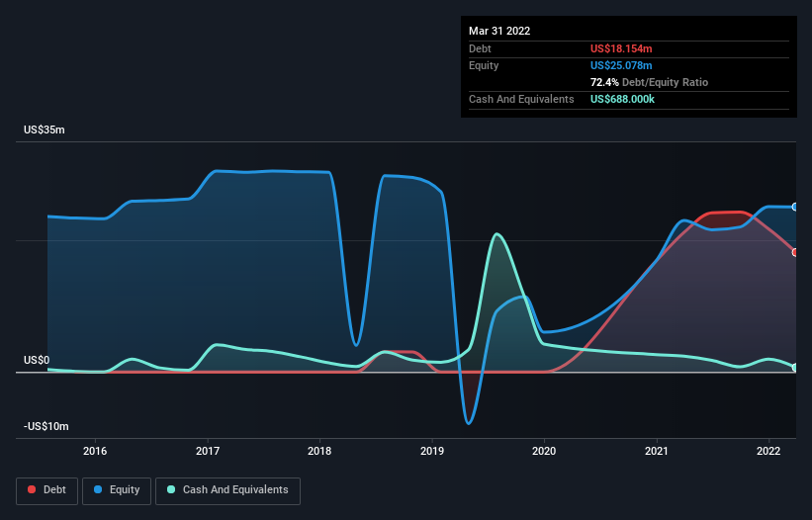Select the 2016 x-axis label
This screenshot has width=812, height=520.
coord(95,451)
